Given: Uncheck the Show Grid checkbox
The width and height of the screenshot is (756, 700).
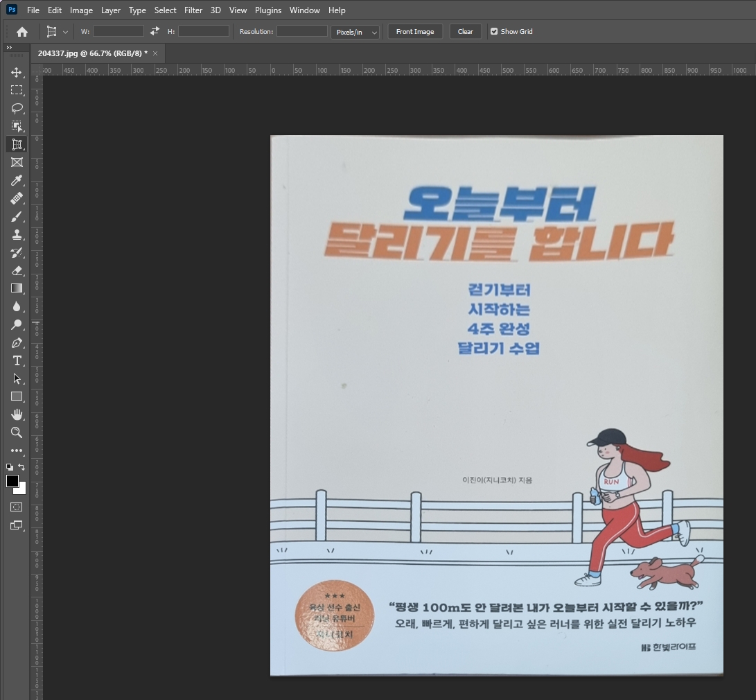Looking at the screenshot, I should (494, 31).
